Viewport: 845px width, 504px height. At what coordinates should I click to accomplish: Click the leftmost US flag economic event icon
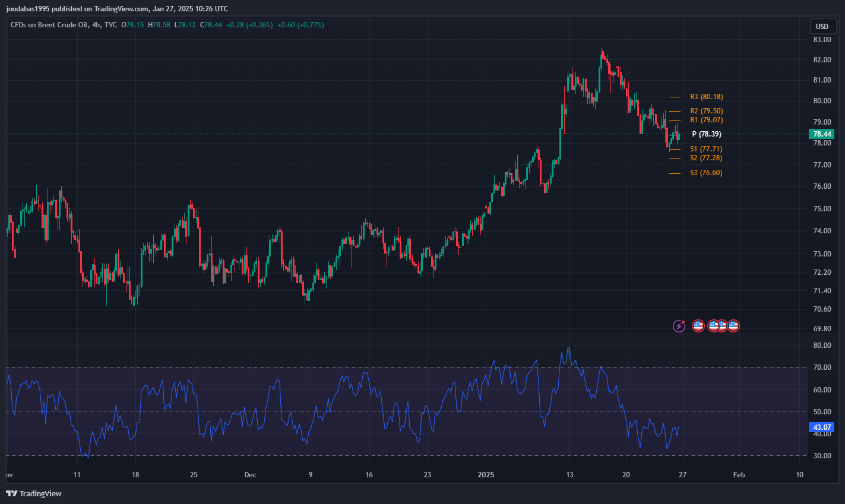tap(698, 326)
